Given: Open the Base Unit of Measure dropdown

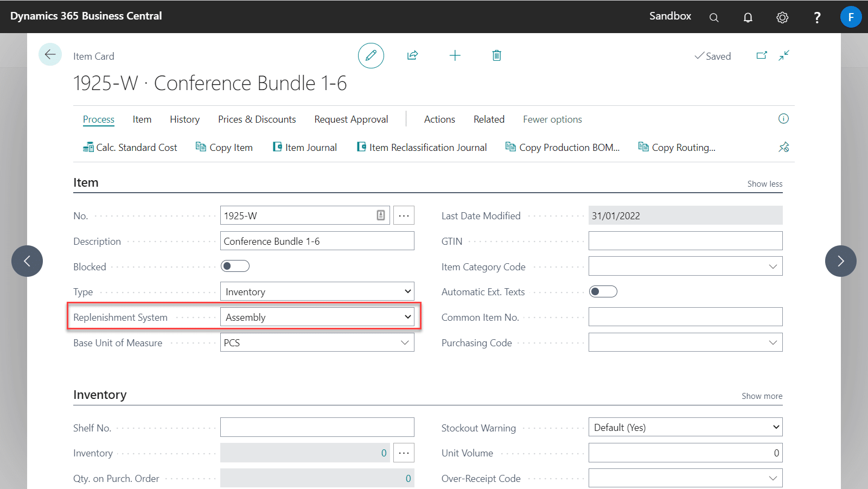Looking at the screenshot, I should tap(405, 342).
